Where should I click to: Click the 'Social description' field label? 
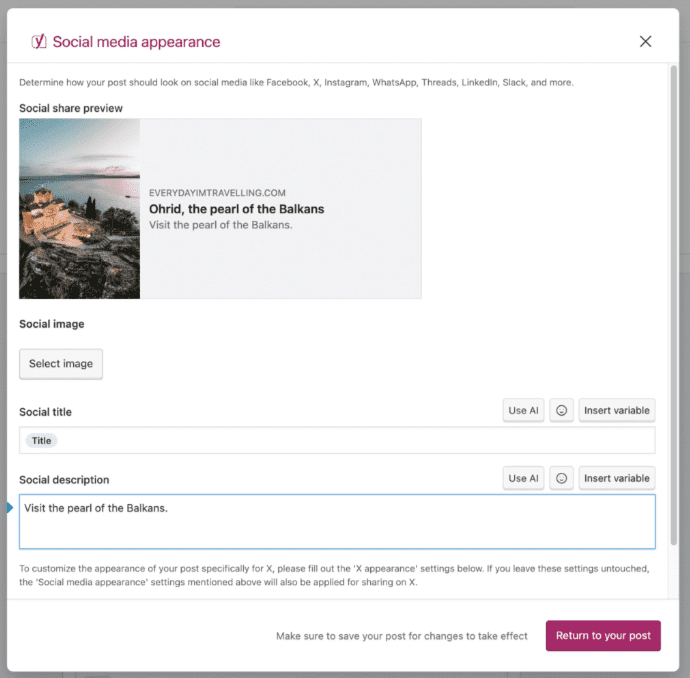tap(64, 480)
